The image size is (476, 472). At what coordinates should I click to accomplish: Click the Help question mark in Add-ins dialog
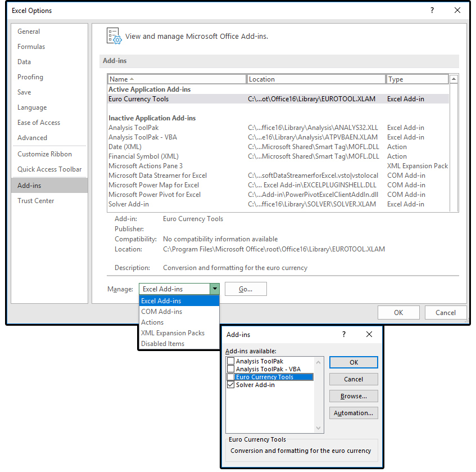344,334
